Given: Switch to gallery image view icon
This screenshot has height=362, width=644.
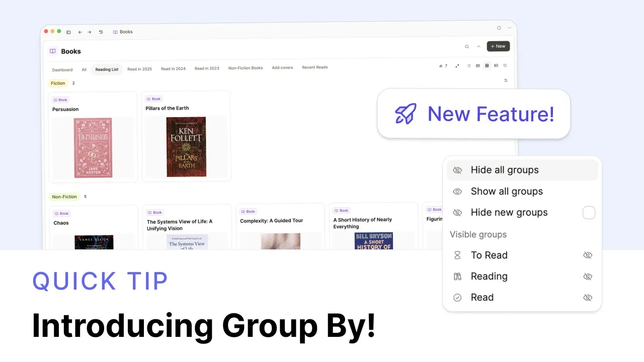Looking at the screenshot, I should point(478,66).
